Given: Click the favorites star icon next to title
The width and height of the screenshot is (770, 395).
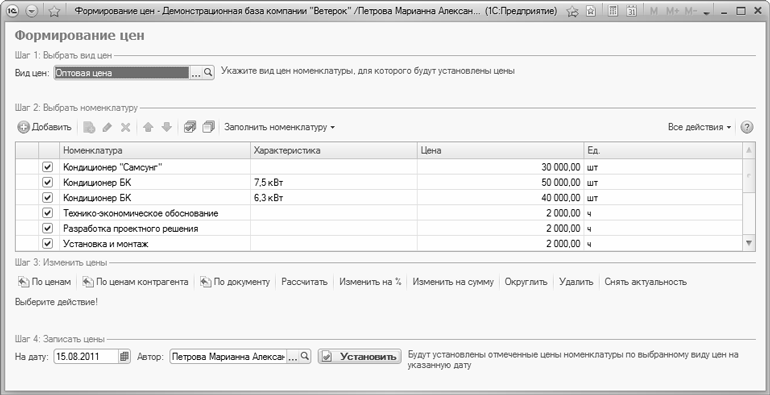Looking at the screenshot, I should 54,11.
